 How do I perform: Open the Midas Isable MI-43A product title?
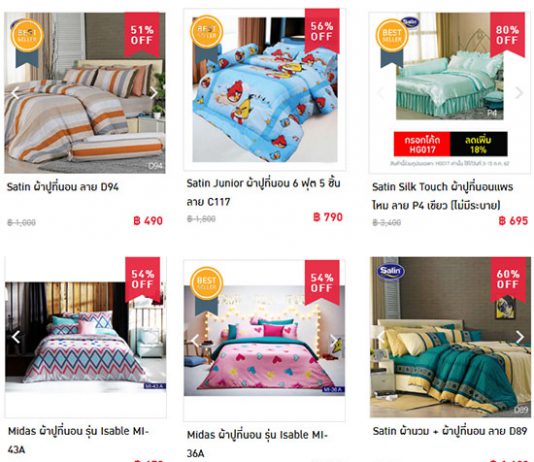click(78, 440)
